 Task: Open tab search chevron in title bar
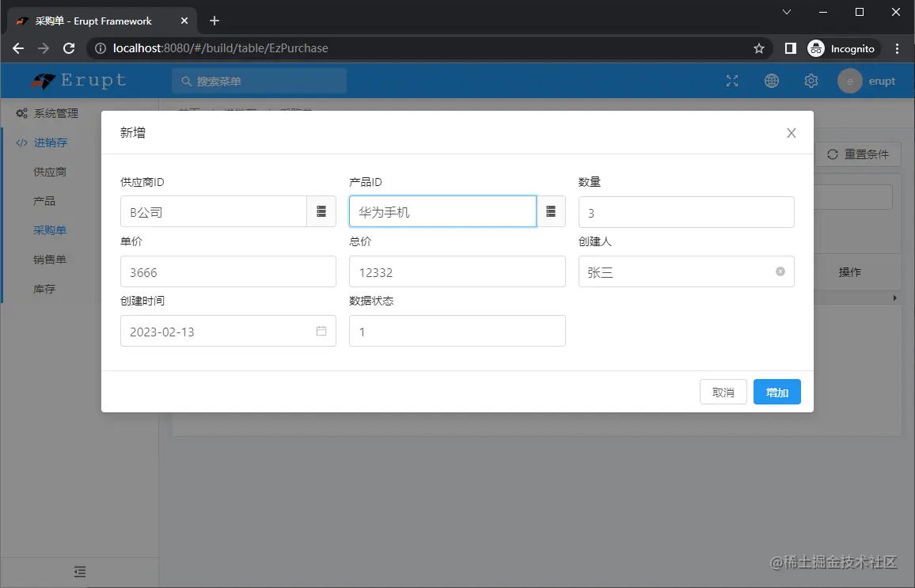point(787,12)
